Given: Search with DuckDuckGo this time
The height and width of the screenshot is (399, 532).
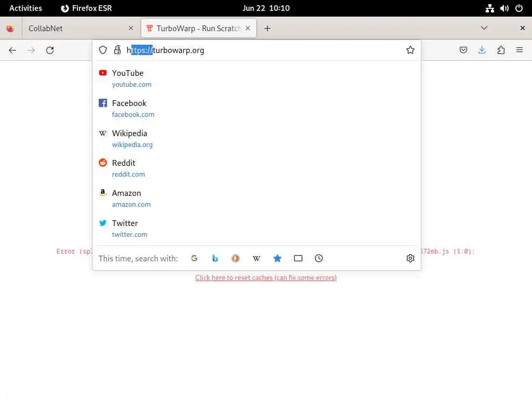Looking at the screenshot, I should tap(235, 258).
